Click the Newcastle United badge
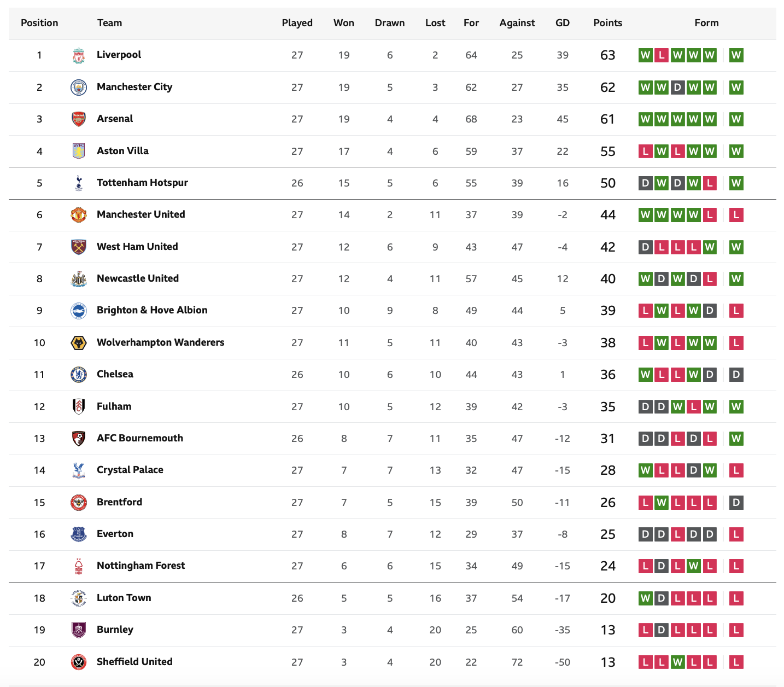The image size is (784, 687). point(79,279)
